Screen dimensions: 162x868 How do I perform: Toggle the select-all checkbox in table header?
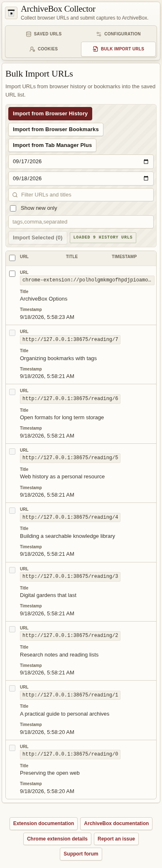coord(12,258)
